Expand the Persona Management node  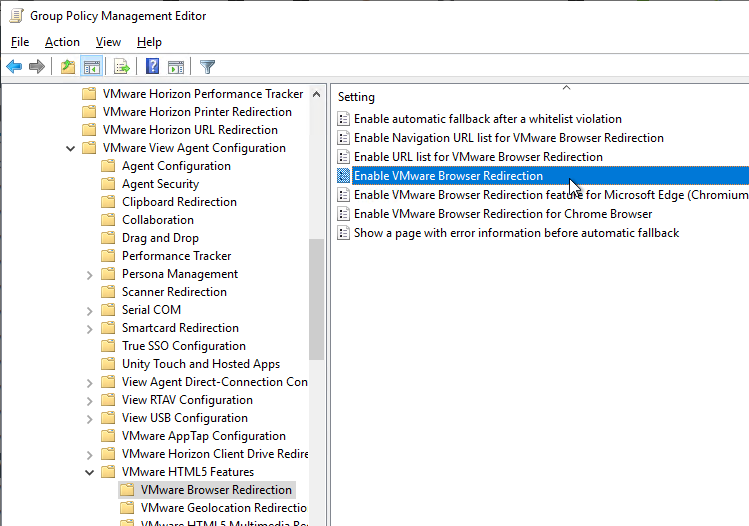click(89, 275)
